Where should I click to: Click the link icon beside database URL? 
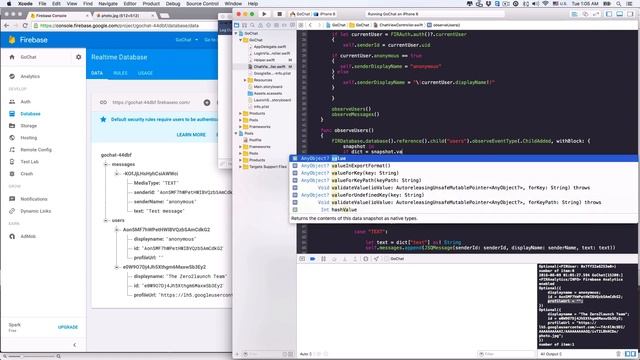click(x=103, y=102)
